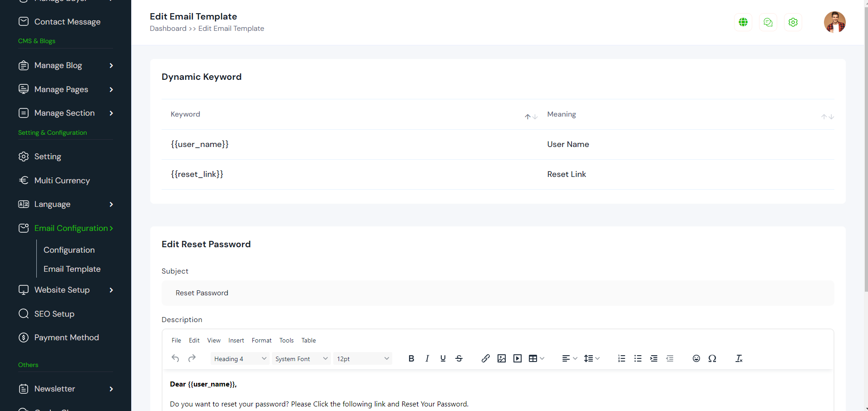Click the special character omega icon
The width and height of the screenshot is (868, 411).
[x=712, y=358]
